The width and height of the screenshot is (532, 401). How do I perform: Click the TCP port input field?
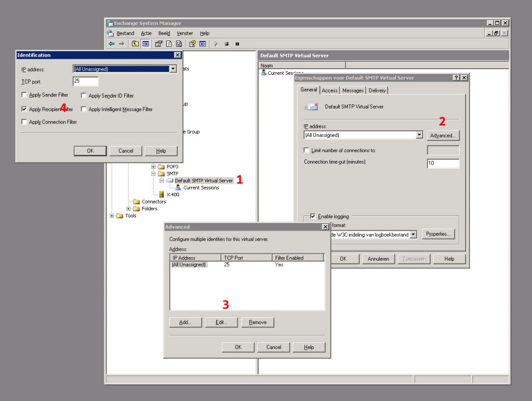[x=86, y=81]
